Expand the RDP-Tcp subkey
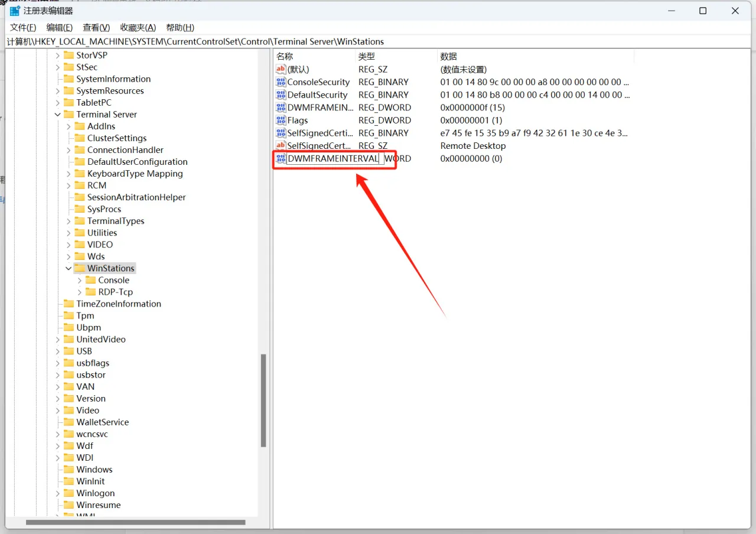756x534 pixels. [x=80, y=292]
